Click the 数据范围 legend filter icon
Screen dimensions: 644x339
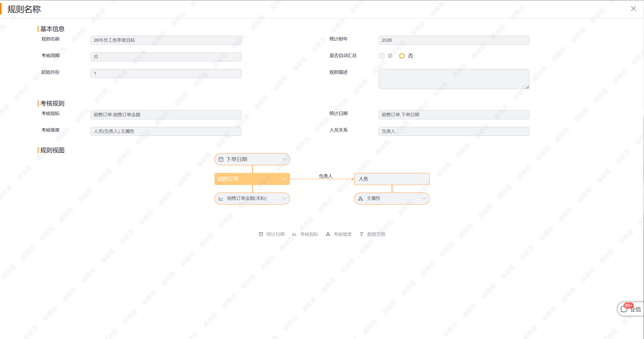click(x=361, y=234)
